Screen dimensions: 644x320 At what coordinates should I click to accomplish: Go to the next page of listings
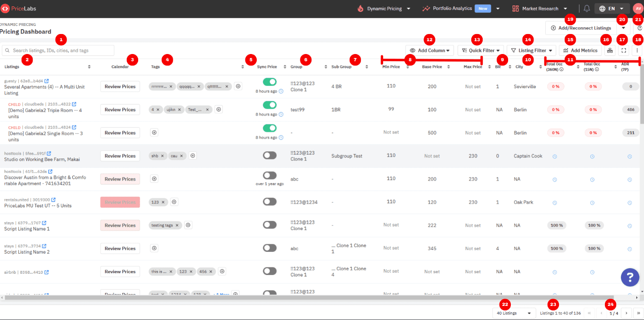coord(626,313)
